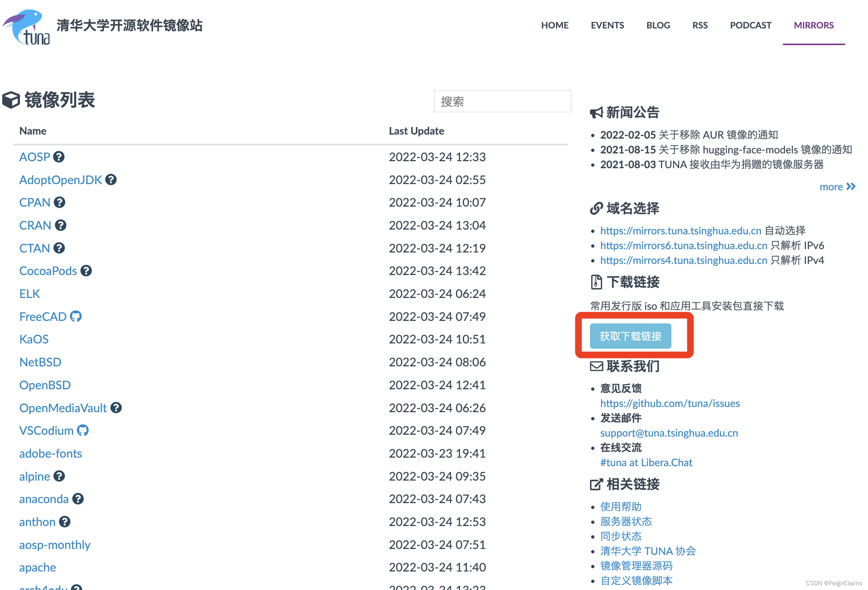The height and width of the screenshot is (590, 868).
Task: Open the AOSP mirror link
Action: click(34, 157)
